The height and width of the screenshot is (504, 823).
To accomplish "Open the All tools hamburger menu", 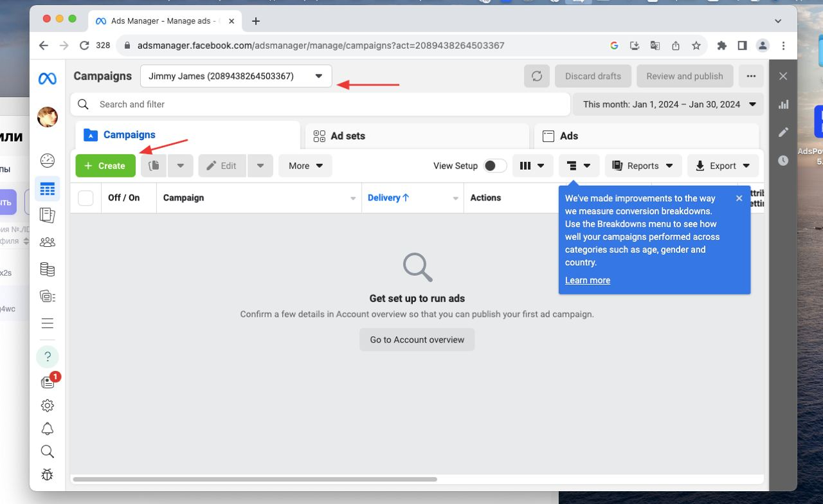I will coord(47,323).
